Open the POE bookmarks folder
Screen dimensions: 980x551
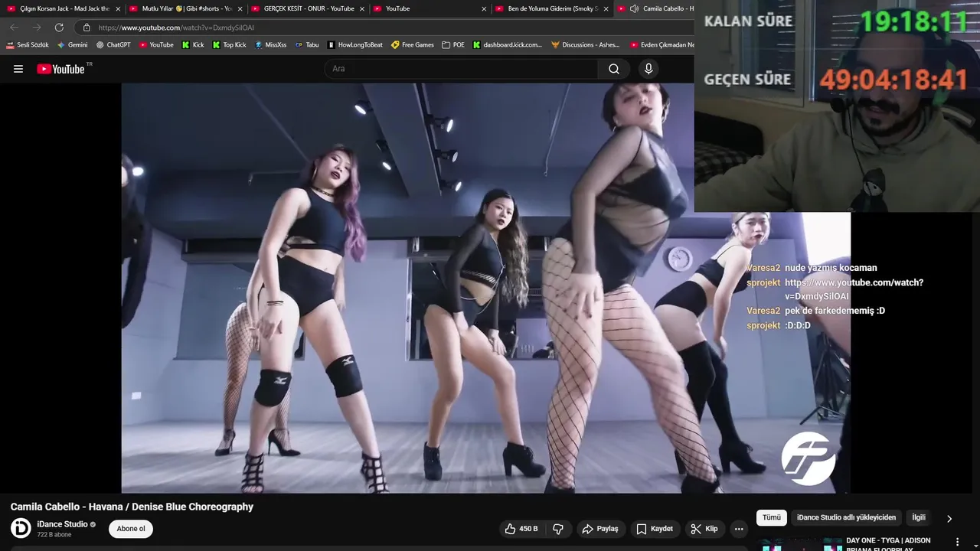point(453,45)
